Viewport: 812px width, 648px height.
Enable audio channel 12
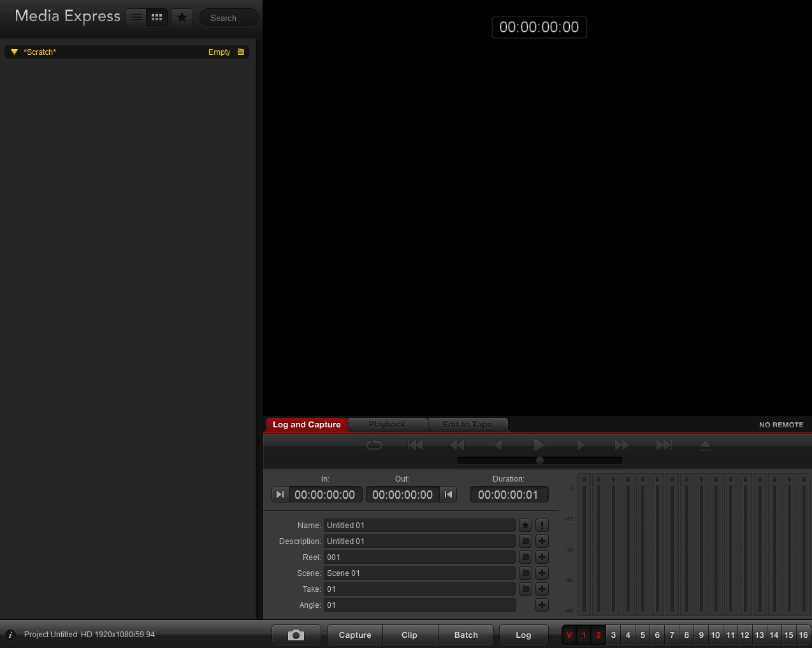[745, 635]
